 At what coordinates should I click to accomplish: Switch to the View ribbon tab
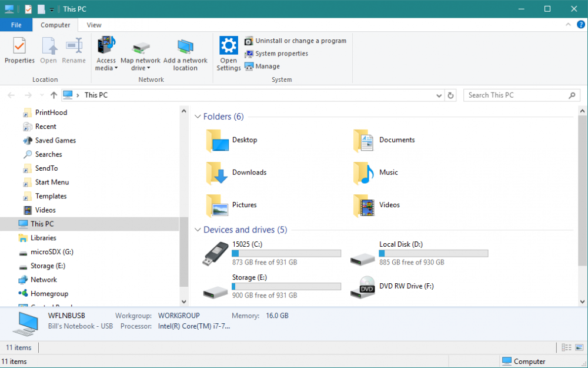[94, 25]
